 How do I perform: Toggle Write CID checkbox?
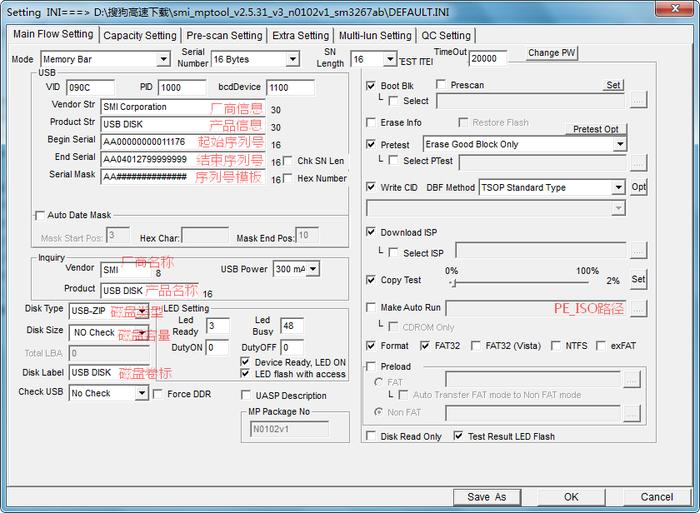(371, 187)
